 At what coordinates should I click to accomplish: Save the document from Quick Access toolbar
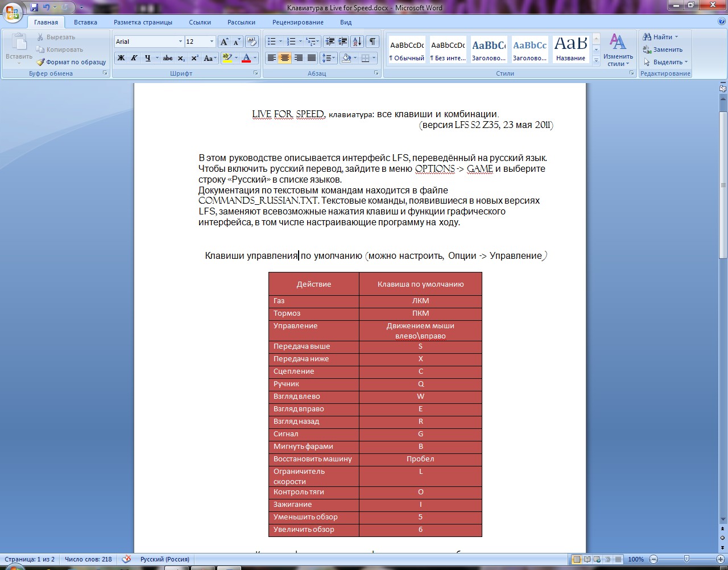pos(35,7)
